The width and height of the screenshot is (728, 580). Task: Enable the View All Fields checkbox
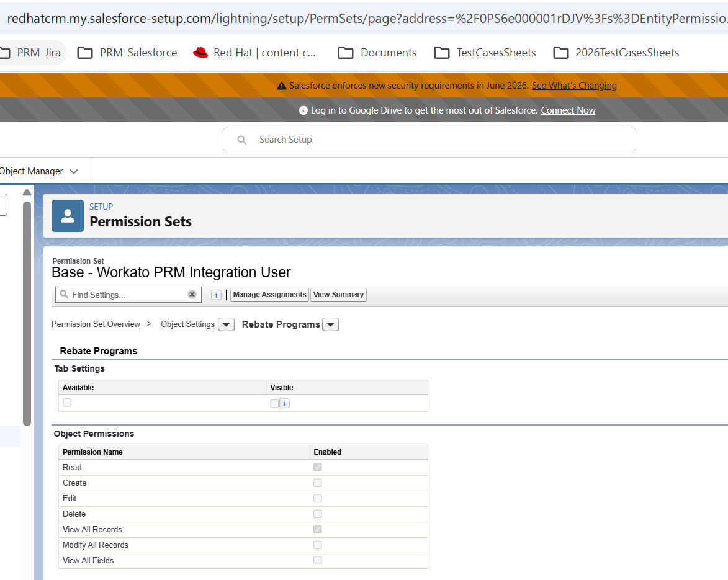point(318,560)
